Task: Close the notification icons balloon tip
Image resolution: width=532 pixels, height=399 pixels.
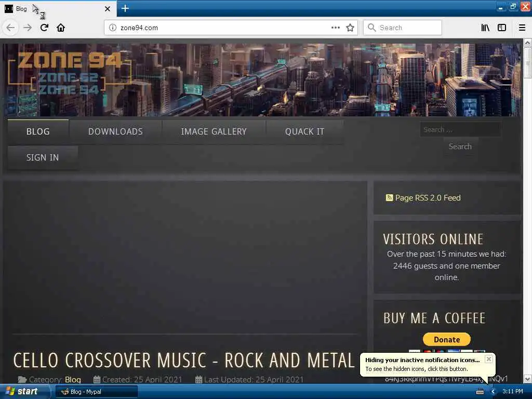Action: [x=488, y=359]
